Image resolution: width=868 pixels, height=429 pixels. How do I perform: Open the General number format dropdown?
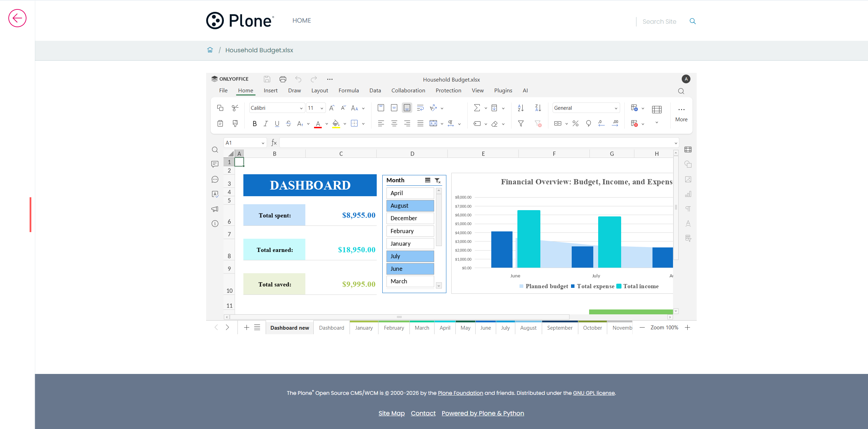click(616, 108)
